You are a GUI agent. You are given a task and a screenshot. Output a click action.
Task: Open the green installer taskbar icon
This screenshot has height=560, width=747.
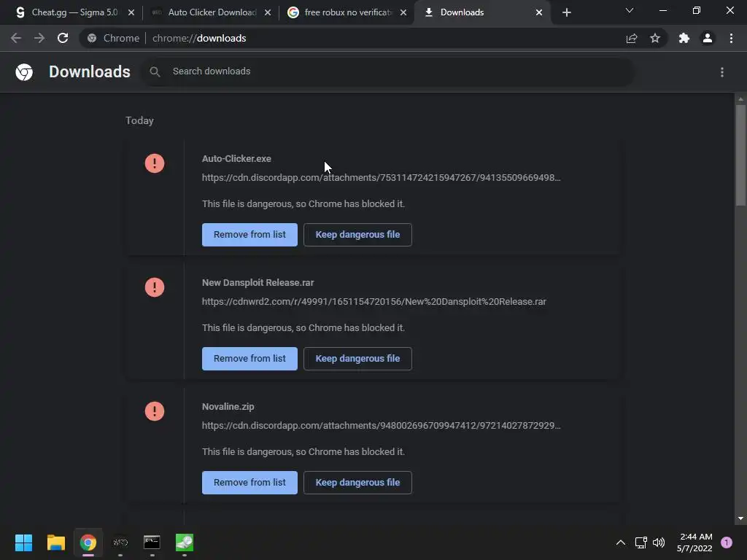(185, 542)
